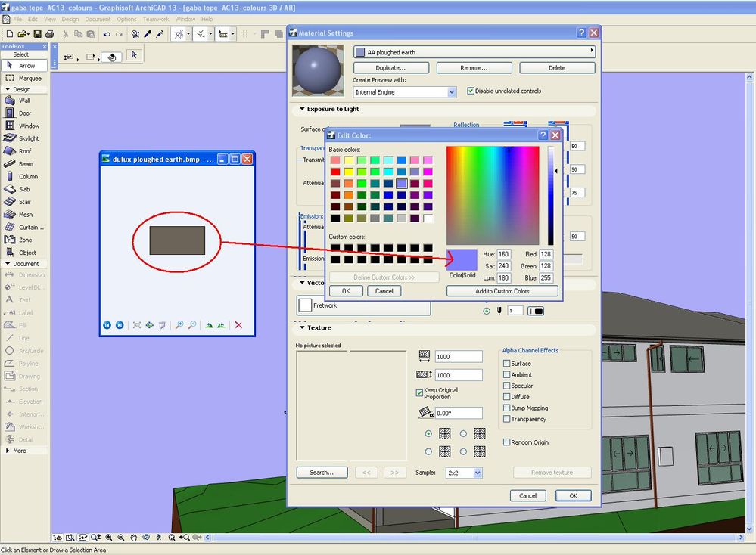Collapse the Texture section

pyautogui.click(x=302, y=327)
